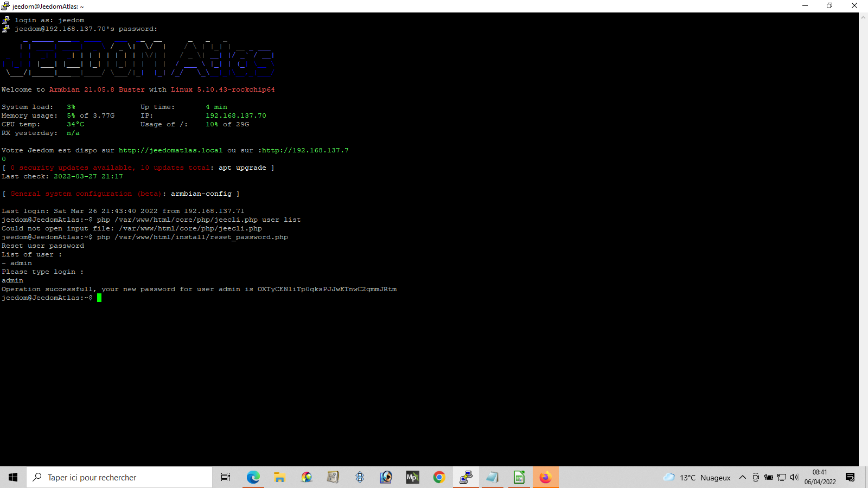This screenshot has height=488, width=868.
Task: Switch to the PuTTY taskbar icon
Action: tap(465, 477)
